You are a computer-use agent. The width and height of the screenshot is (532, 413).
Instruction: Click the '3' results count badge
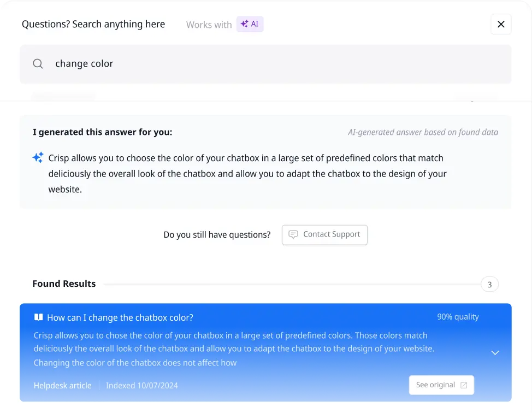pos(489,284)
